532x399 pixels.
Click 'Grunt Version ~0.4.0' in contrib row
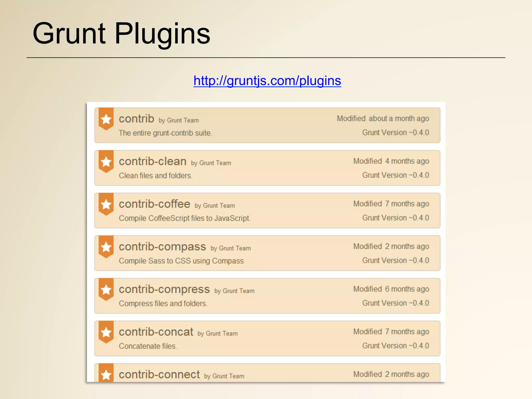(x=396, y=132)
